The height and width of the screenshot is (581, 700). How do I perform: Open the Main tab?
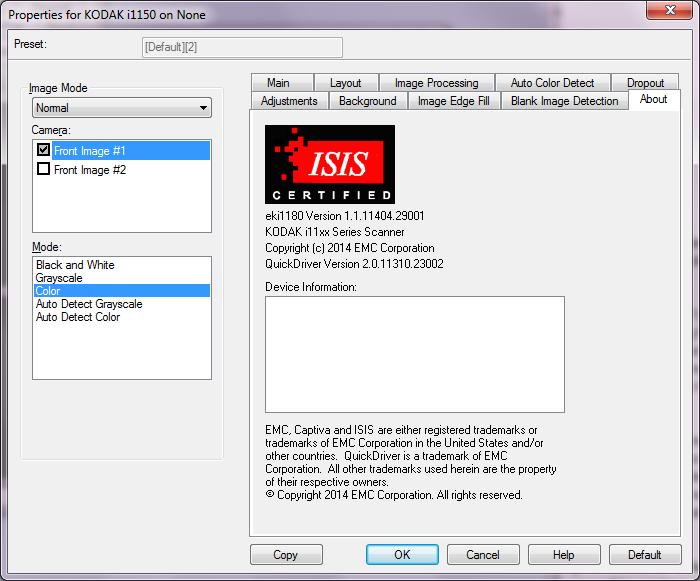click(x=282, y=83)
